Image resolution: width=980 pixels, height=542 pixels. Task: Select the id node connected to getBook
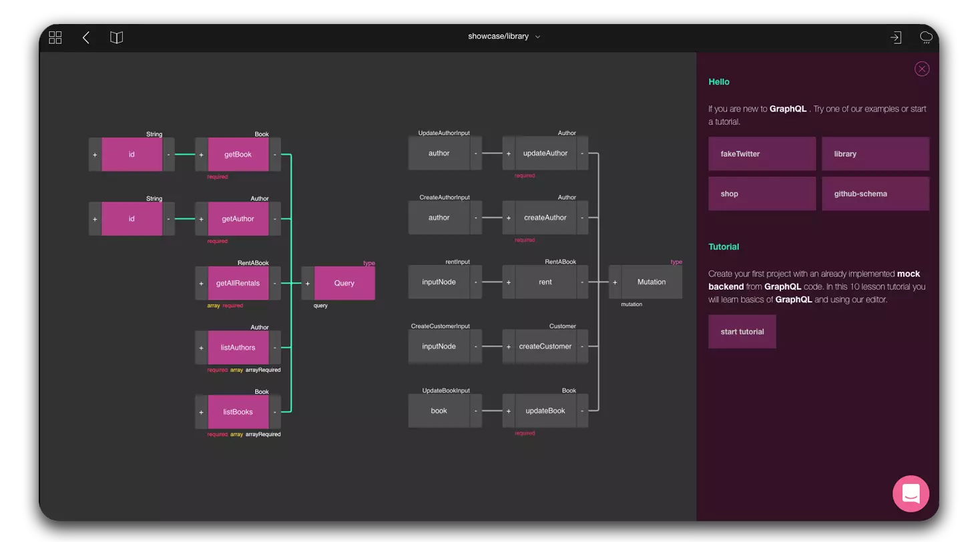point(132,154)
